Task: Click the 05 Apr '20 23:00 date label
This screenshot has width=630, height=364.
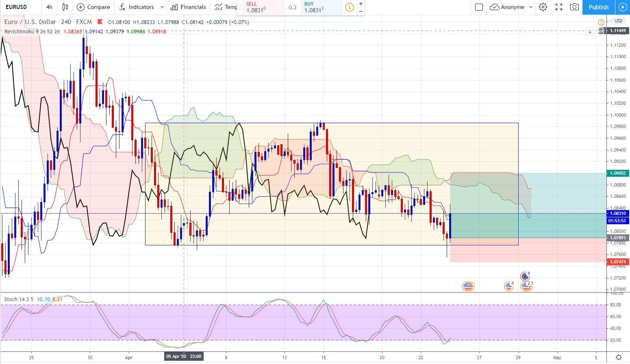Action: pos(184,356)
